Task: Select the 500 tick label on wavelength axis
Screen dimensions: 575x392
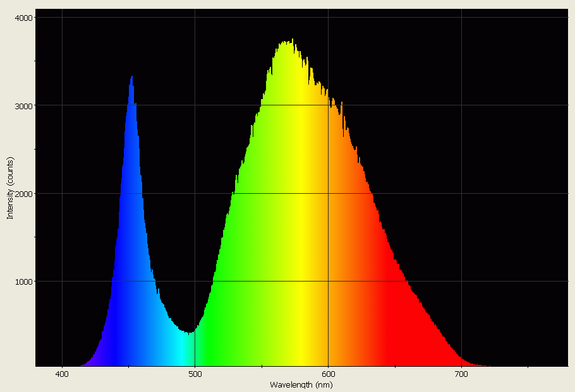Action: [196, 375]
